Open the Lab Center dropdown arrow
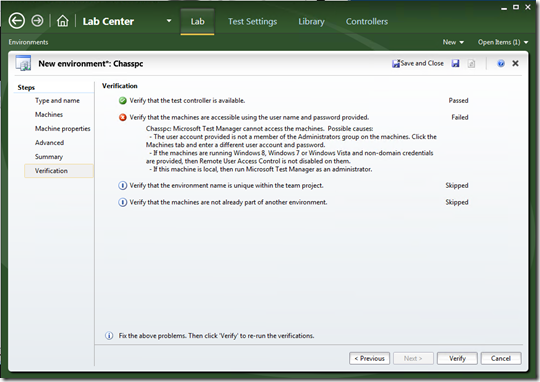Viewport: 540px width, 382px height. [169, 21]
